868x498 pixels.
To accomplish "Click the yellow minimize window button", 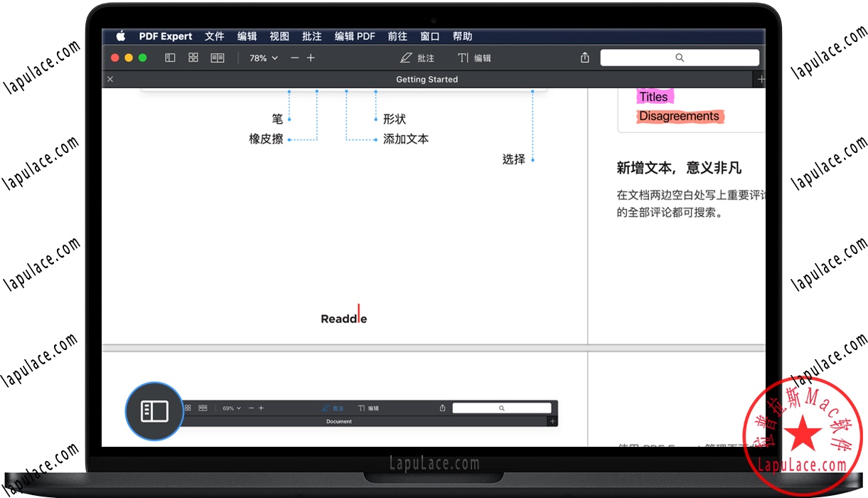I will [129, 58].
